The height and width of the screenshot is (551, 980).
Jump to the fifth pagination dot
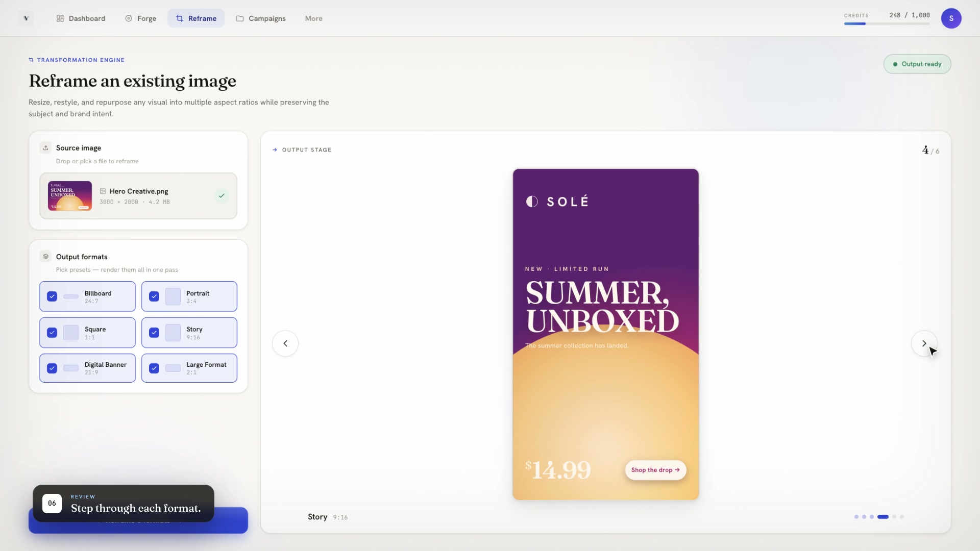(x=894, y=517)
